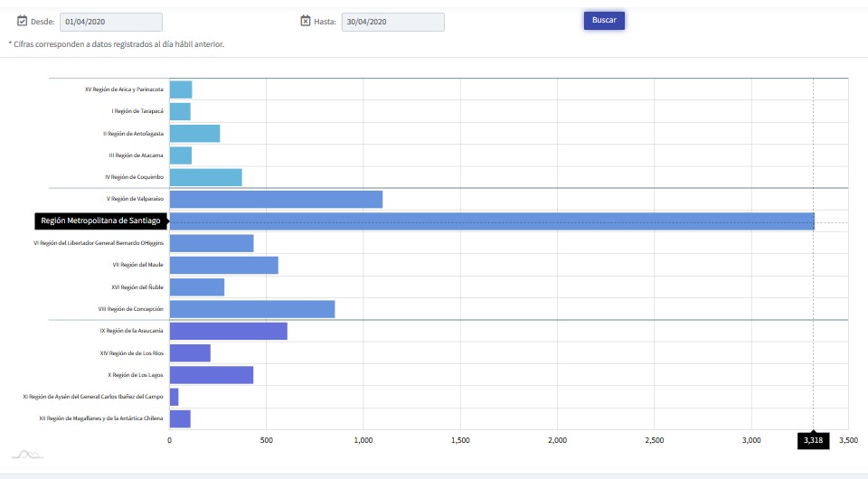Select the VII Región del Maule bar

click(223, 265)
